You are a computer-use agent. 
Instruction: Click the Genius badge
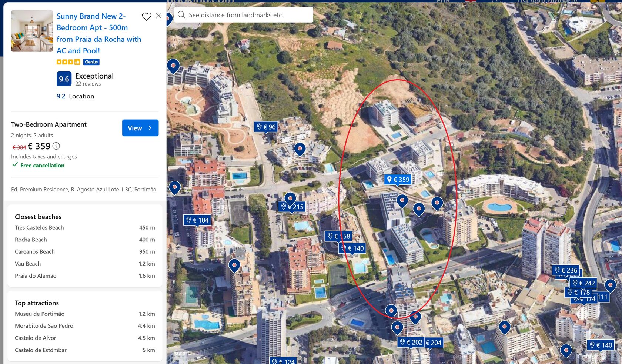coord(91,62)
